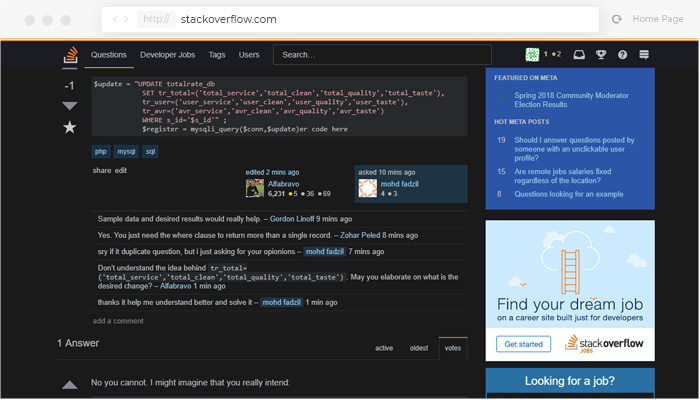Open Alfabravo's avatar picture
Screen dimensions: 700x400
pos(254,188)
